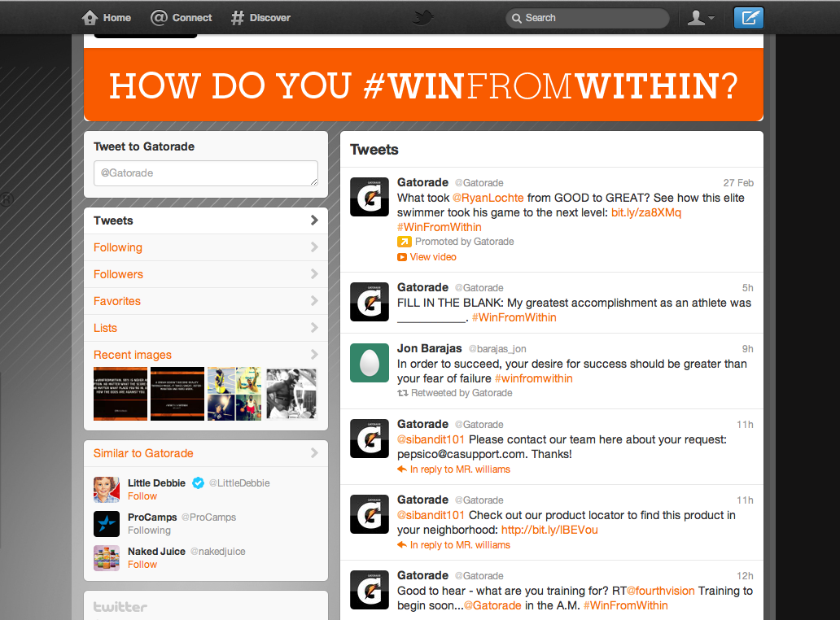Click Little Debbie profile picture
The height and width of the screenshot is (620, 840).
pyautogui.click(x=107, y=490)
